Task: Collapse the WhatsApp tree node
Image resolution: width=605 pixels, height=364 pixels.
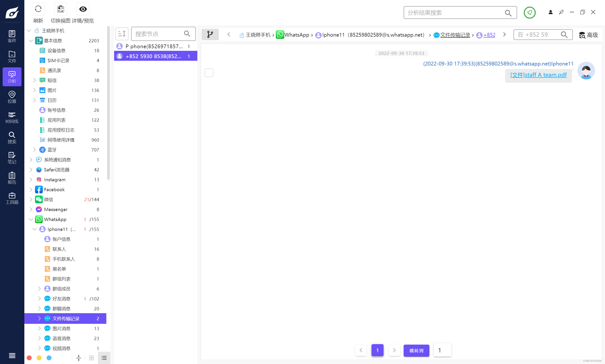Action: click(x=31, y=219)
